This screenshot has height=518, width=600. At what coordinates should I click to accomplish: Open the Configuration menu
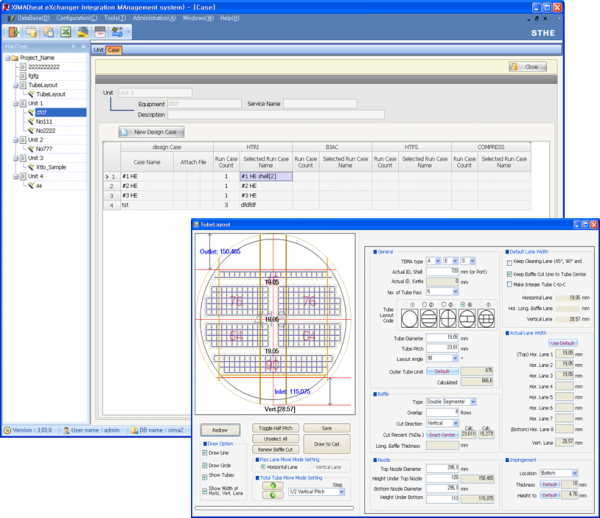[x=77, y=18]
